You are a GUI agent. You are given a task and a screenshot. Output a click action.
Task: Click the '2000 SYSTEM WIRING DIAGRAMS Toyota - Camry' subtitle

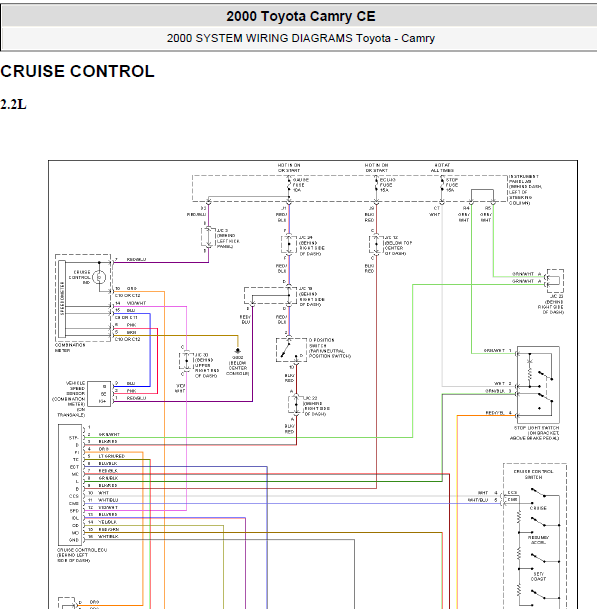301,38
